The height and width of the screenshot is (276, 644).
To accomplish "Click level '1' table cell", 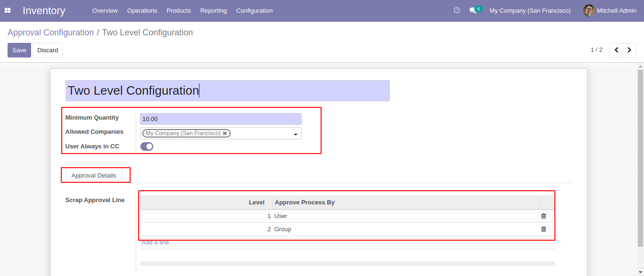I will 206,216.
